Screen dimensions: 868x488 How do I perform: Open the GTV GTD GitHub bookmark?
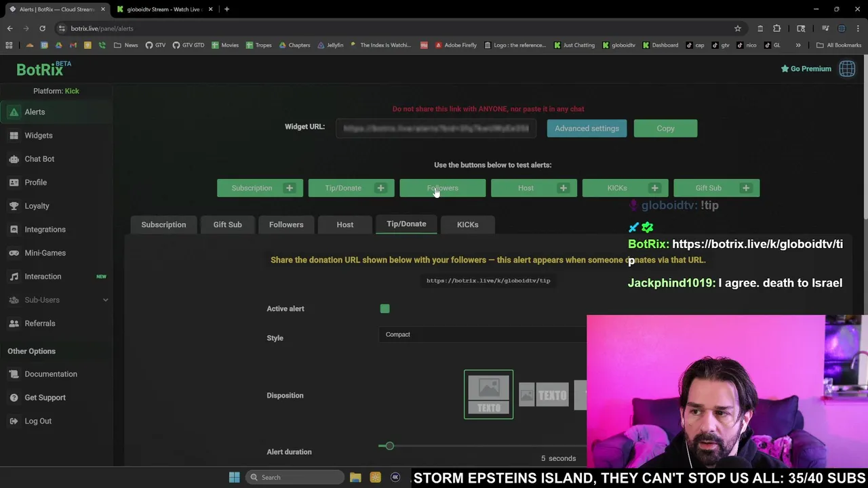coord(188,45)
